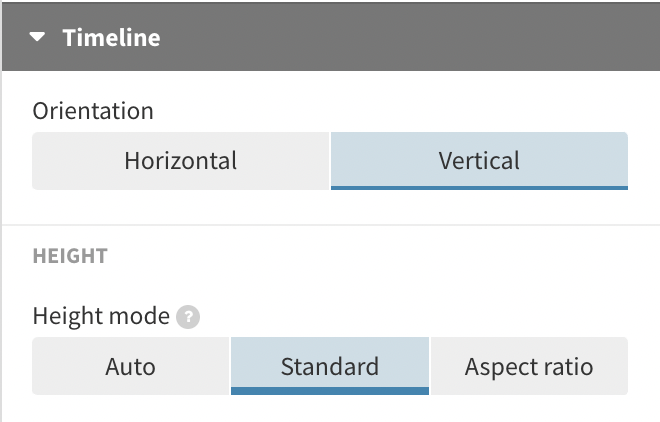This screenshot has height=422, width=660.
Task: Click the white downward arrow beside Timeline
Action: pos(37,37)
